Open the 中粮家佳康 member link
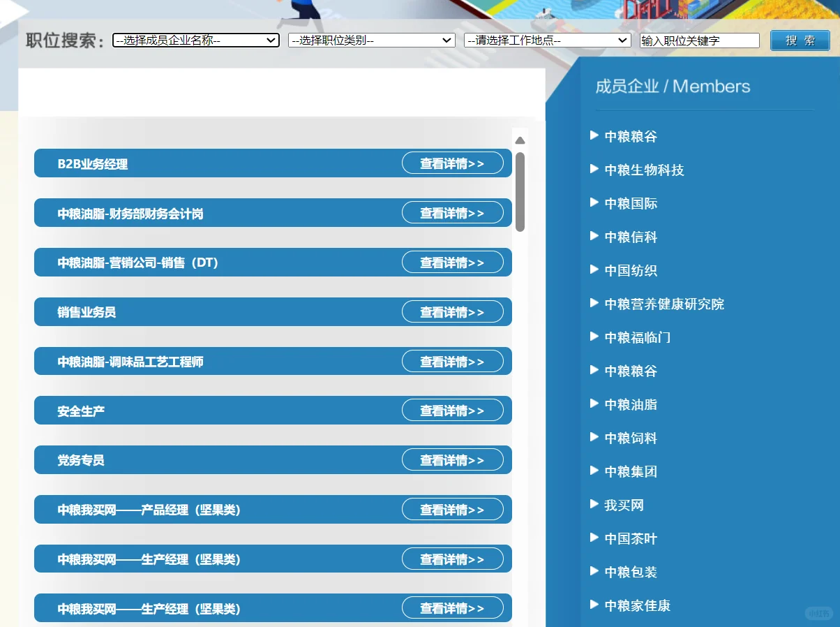Screen dimensions: 840x627 point(637,606)
